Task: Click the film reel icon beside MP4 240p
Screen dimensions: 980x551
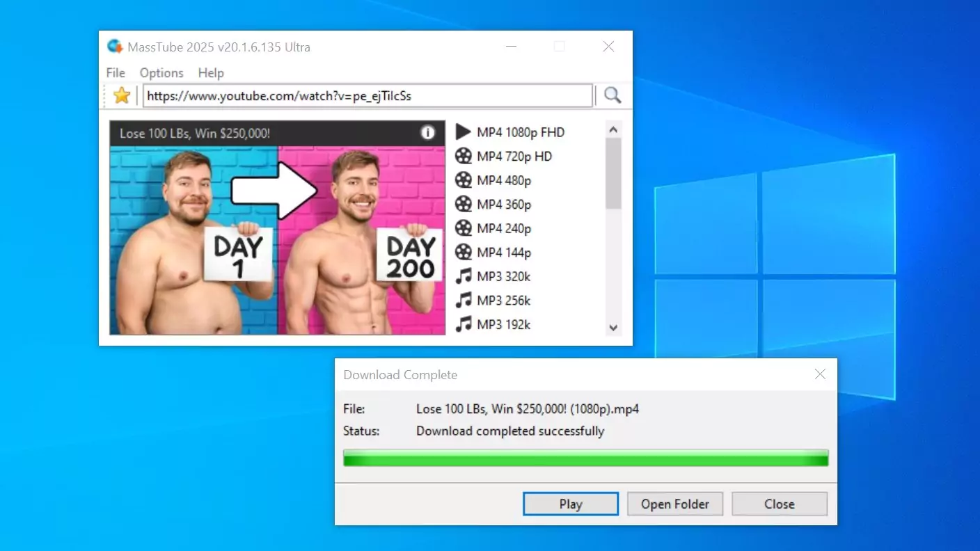Action: 464,228
